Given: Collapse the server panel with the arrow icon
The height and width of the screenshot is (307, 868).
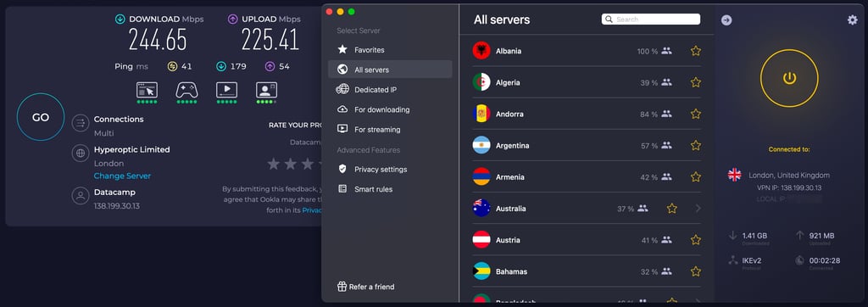Looking at the screenshot, I should (x=726, y=20).
